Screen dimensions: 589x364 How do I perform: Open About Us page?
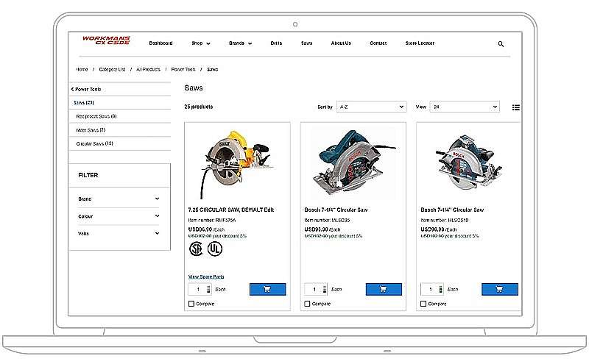(x=341, y=43)
